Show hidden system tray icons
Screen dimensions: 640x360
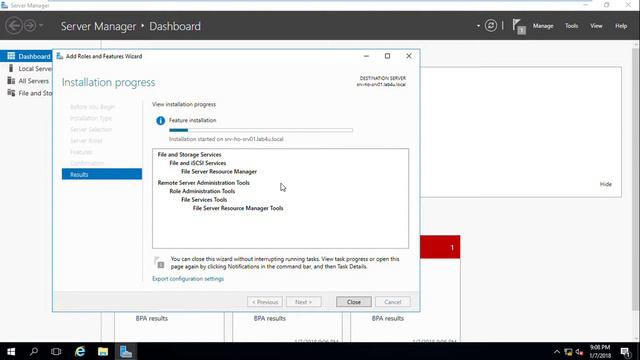pos(557,352)
